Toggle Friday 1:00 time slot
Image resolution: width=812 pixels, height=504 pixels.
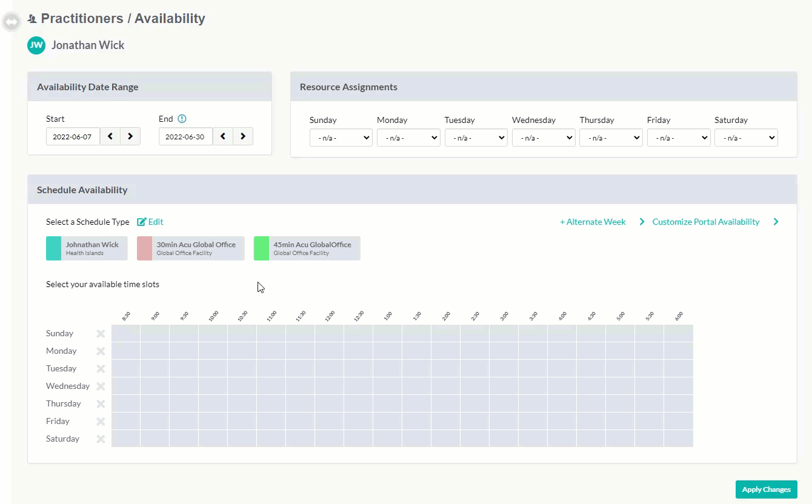[388, 421]
